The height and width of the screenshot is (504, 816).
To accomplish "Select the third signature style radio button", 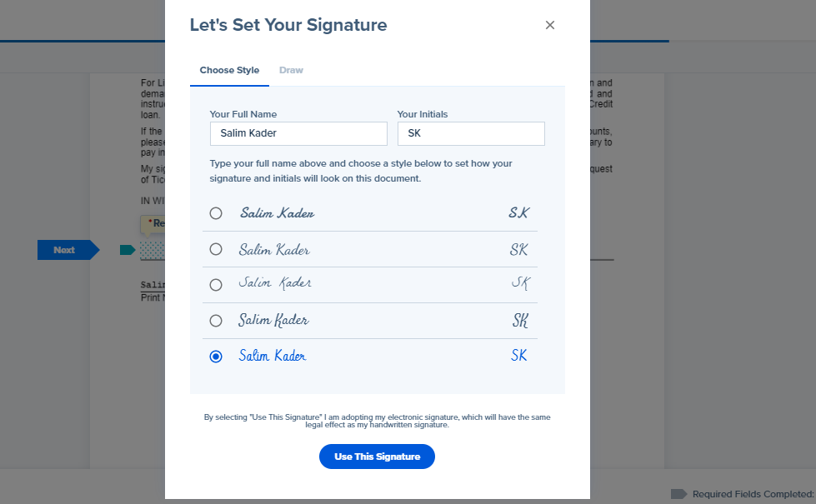I will tap(215, 285).
